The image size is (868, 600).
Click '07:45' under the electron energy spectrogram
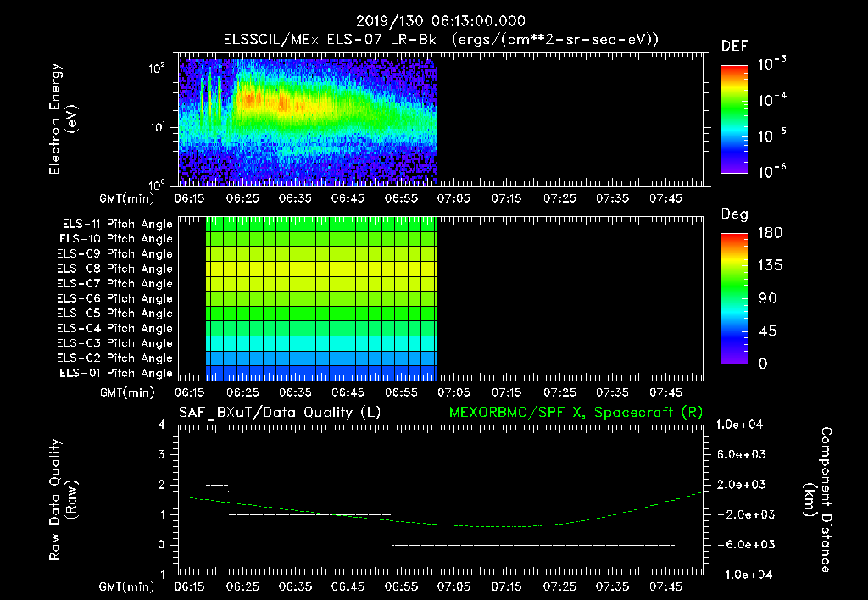click(x=665, y=198)
